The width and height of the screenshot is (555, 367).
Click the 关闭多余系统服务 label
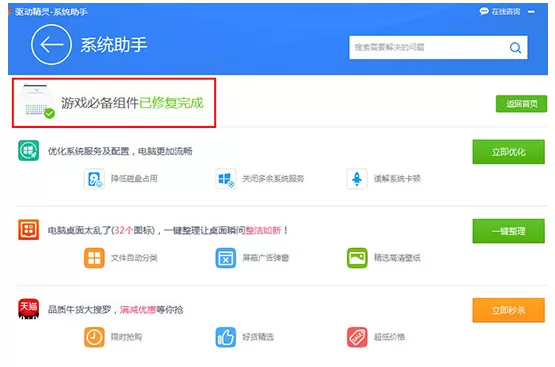pos(273,179)
